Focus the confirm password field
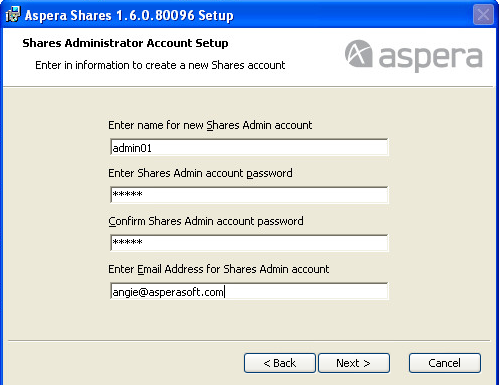 (249, 243)
